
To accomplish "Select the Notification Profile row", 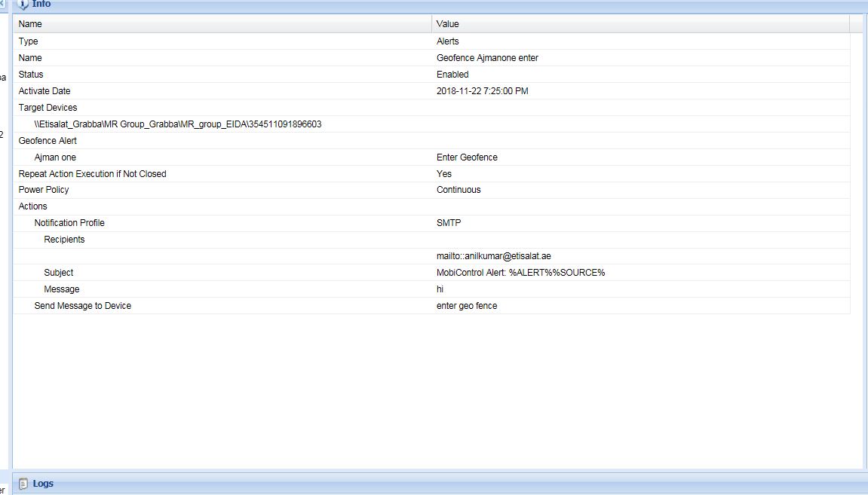I will (69, 223).
